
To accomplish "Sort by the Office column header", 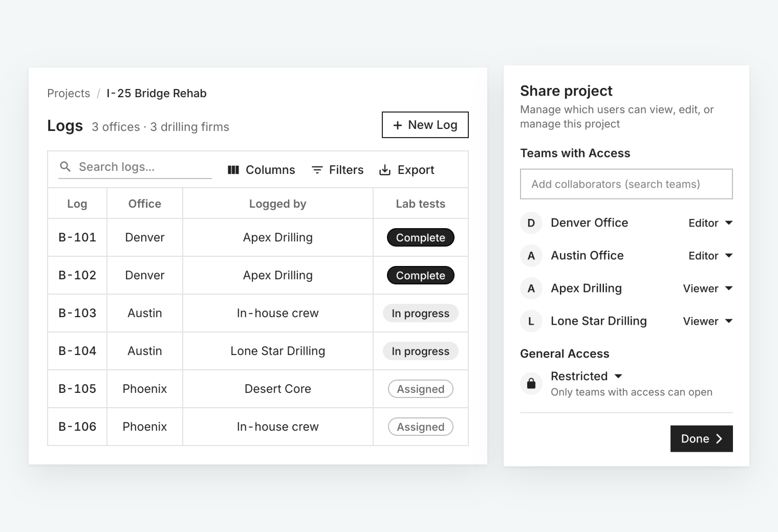I will click(x=145, y=204).
